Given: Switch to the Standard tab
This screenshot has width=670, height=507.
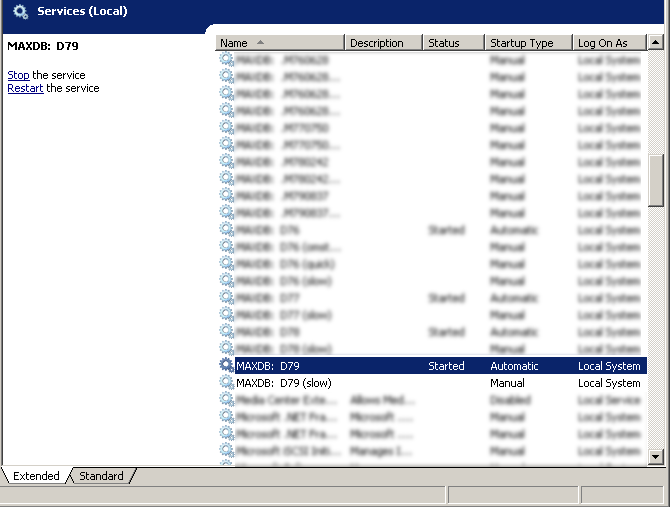Looking at the screenshot, I should point(101,476).
